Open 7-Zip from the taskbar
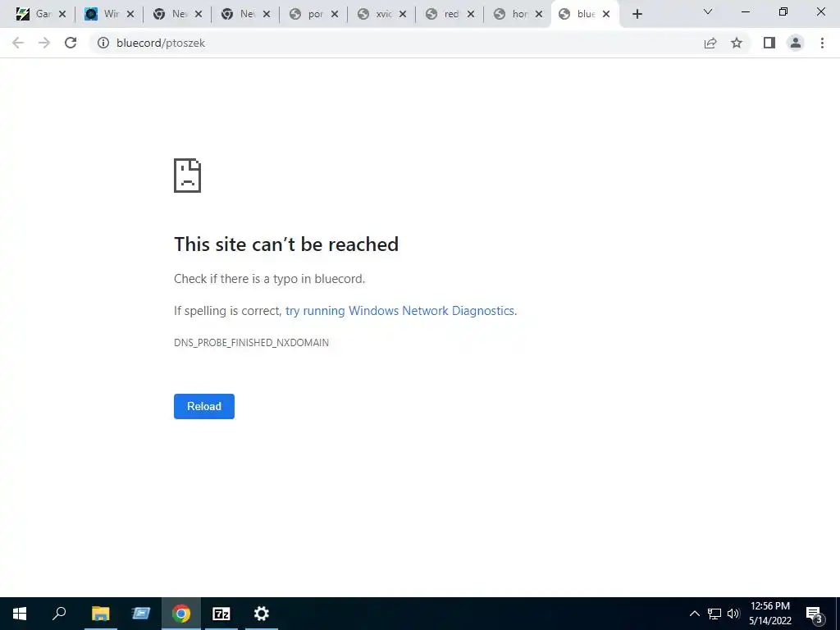Viewport: 840px width, 630px height. click(221, 614)
